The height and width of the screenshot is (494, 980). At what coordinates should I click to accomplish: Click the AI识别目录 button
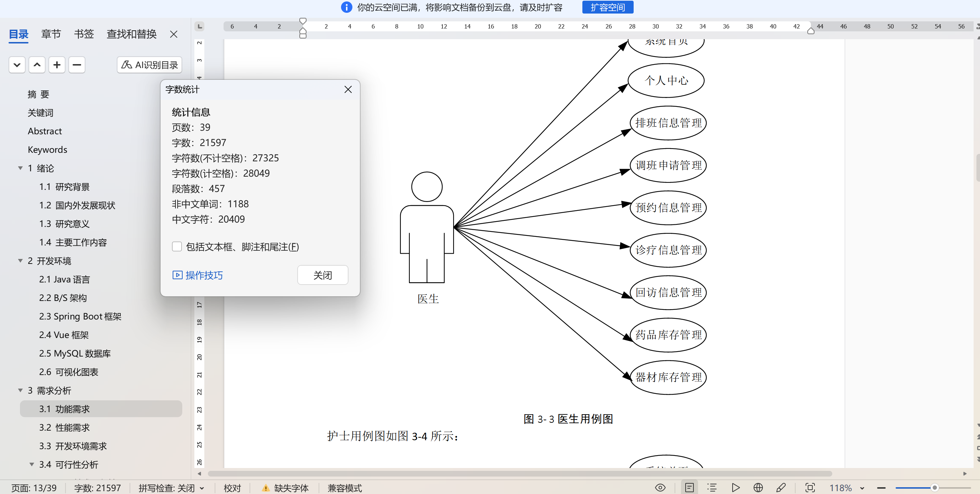(x=149, y=65)
